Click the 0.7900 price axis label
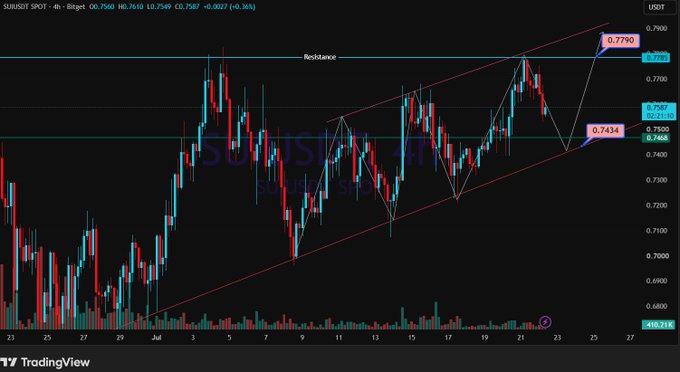 pos(657,28)
